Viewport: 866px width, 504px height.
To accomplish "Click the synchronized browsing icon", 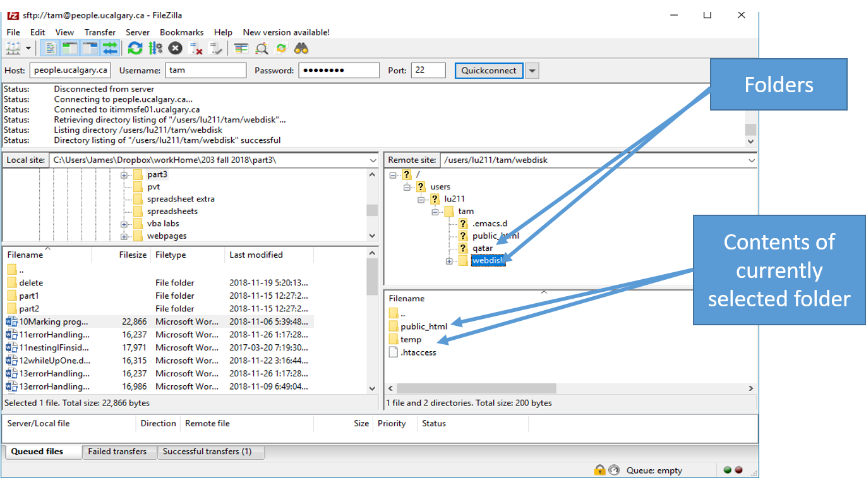I will tap(281, 49).
